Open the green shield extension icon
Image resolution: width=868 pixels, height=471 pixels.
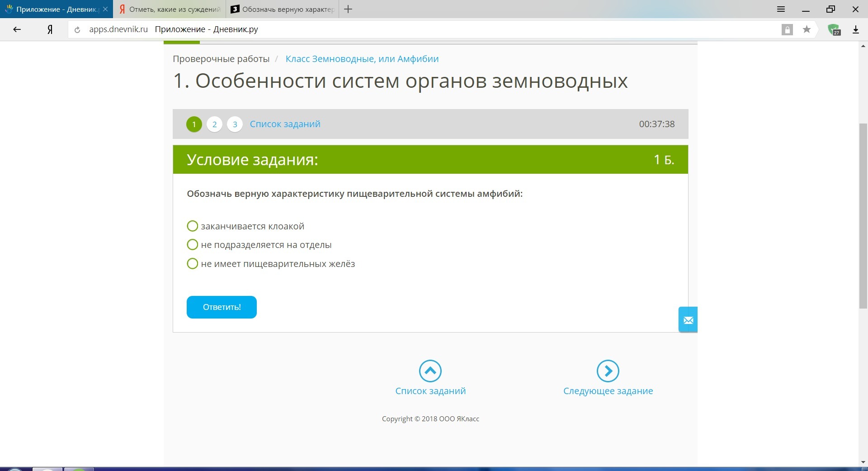834,30
